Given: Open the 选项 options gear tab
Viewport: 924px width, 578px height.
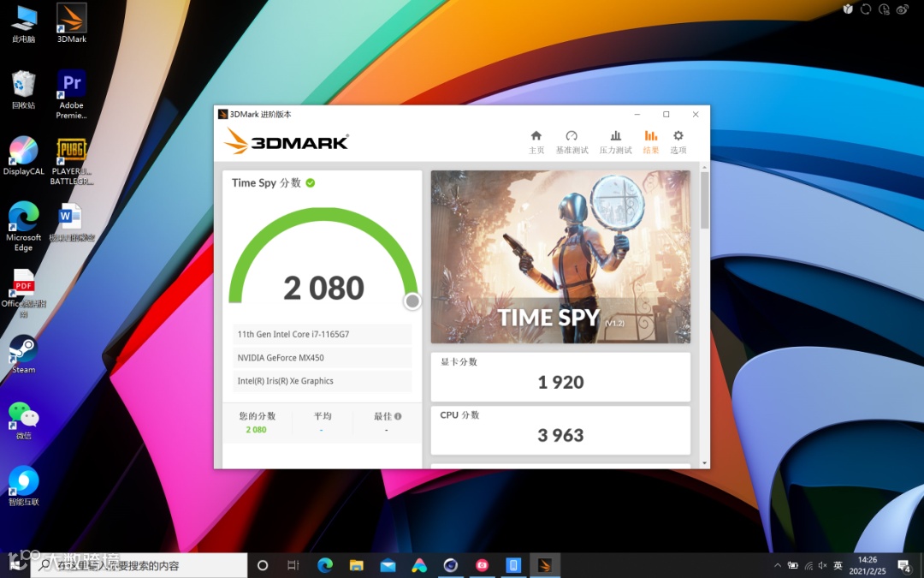Looking at the screenshot, I should [x=678, y=142].
